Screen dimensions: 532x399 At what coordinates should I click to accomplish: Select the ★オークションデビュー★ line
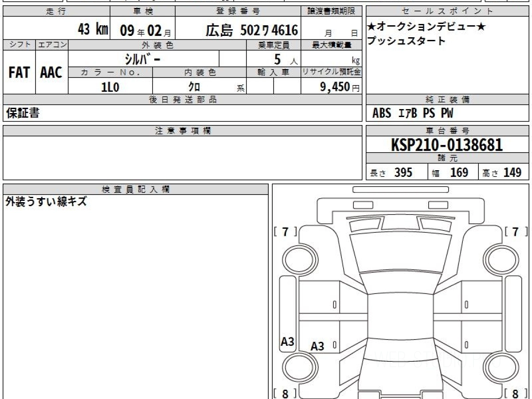pyautogui.click(x=426, y=27)
